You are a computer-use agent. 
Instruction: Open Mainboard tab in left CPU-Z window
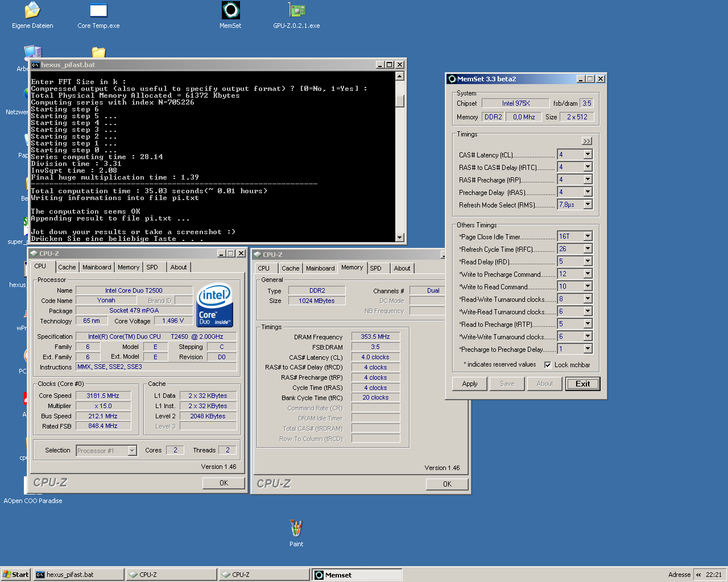(97, 267)
